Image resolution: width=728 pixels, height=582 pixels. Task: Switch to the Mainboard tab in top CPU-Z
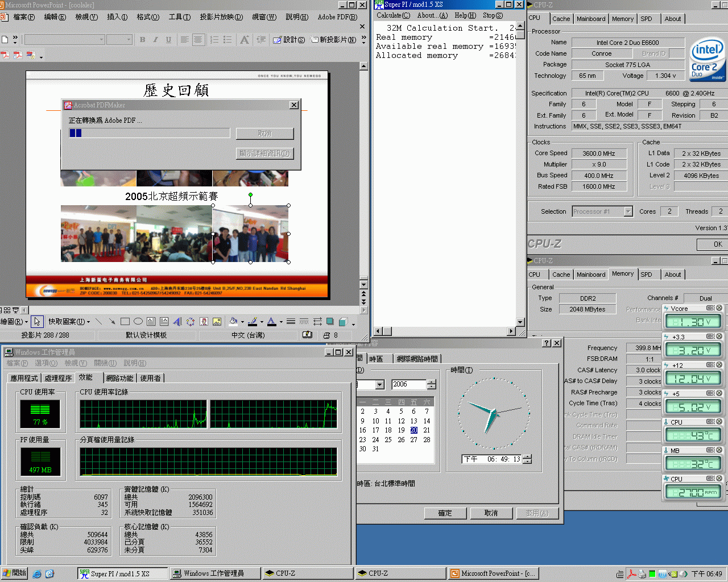591,19
